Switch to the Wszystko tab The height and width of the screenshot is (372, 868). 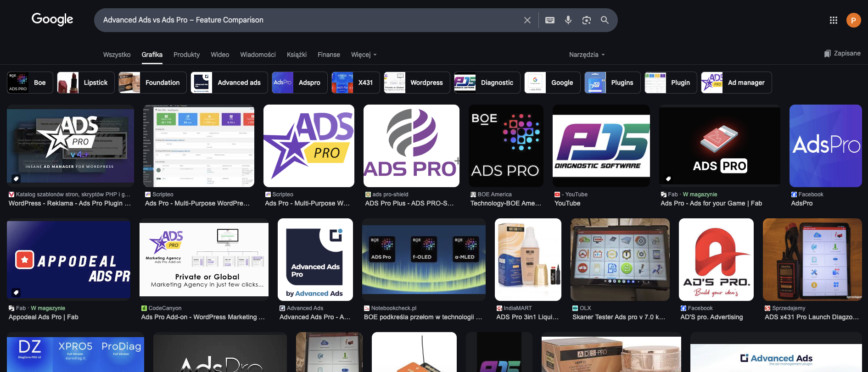tap(117, 55)
